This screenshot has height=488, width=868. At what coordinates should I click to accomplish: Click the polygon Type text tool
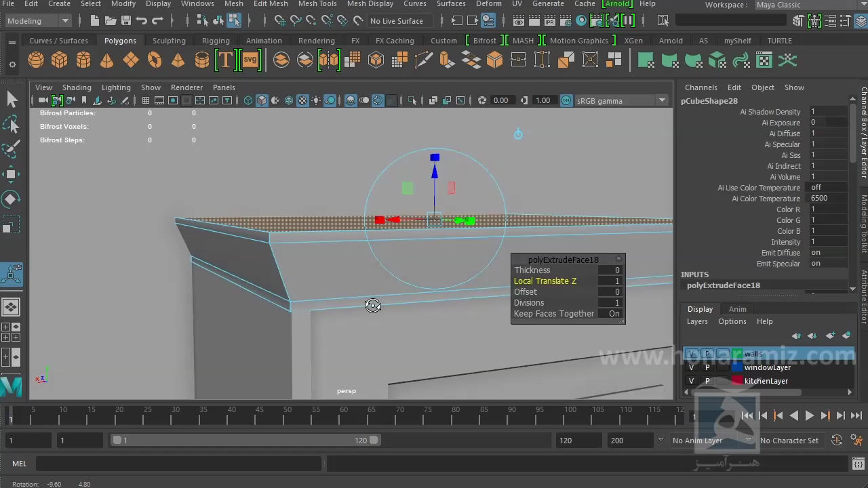point(224,60)
